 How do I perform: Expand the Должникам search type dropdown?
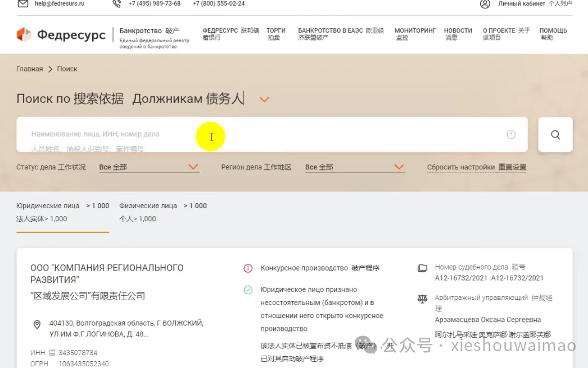pos(264,100)
